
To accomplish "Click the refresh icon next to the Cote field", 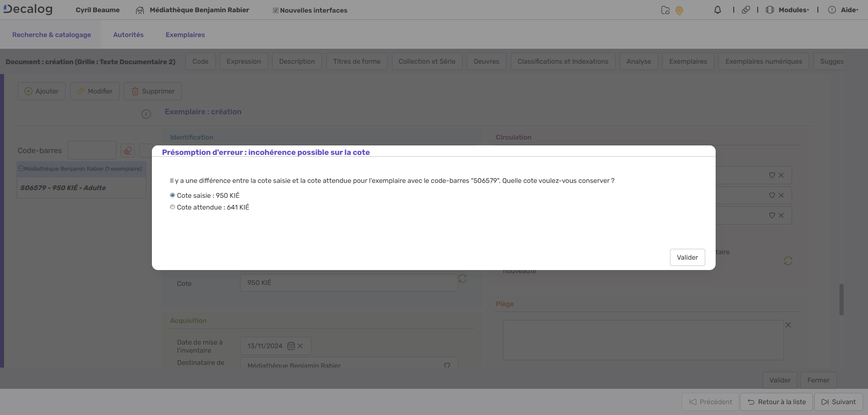I will tap(462, 279).
